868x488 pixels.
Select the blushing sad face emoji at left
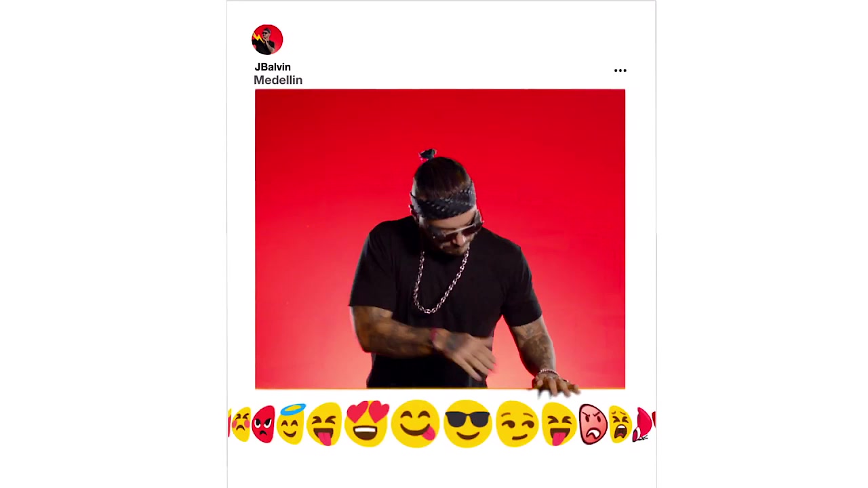[241, 424]
